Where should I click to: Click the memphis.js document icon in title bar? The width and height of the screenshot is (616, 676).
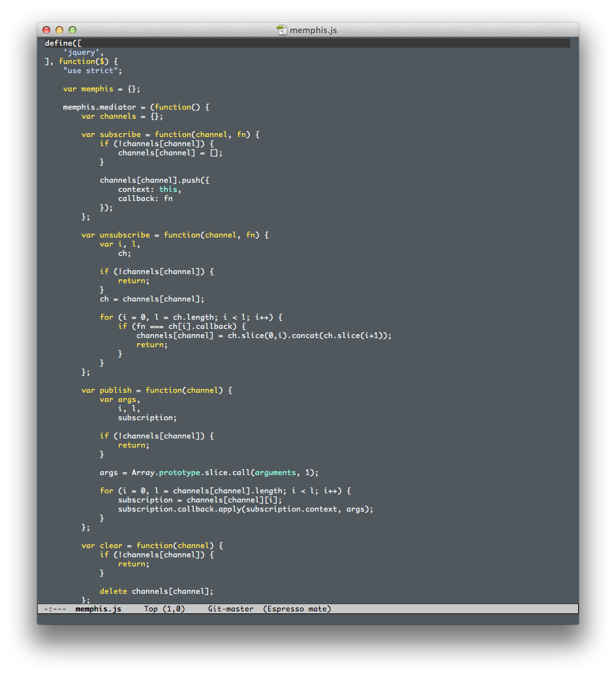tap(282, 30)
